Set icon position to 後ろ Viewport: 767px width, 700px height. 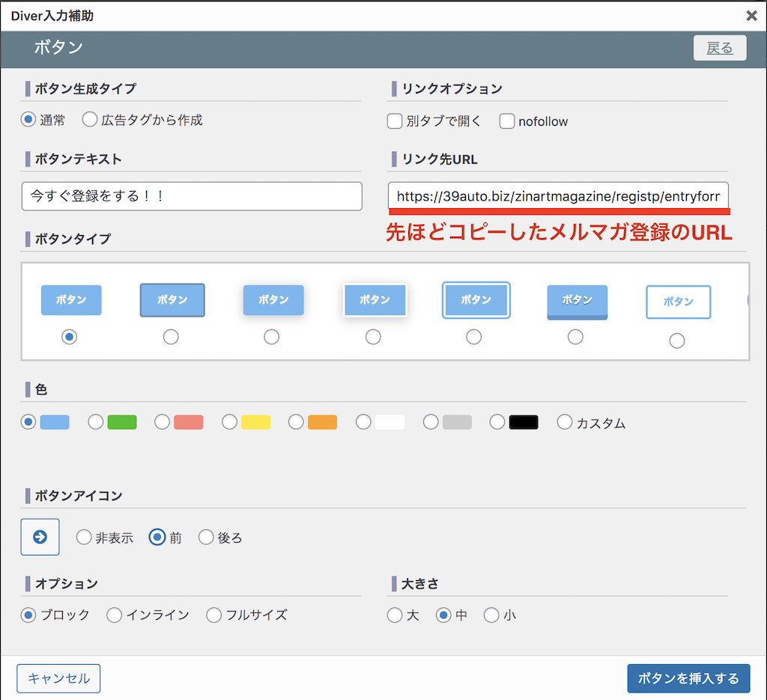[206, 538]
